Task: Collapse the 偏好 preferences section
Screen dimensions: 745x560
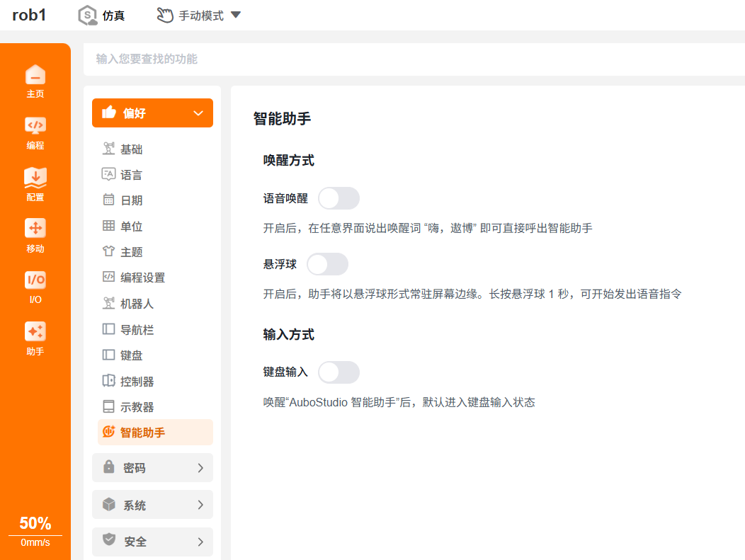Action: (x=152, y=113)
